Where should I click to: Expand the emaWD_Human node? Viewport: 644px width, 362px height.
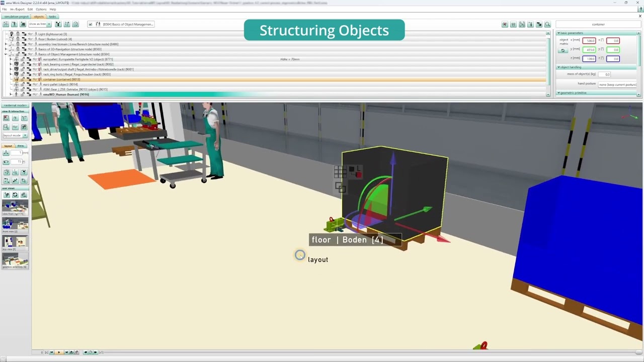11,95
